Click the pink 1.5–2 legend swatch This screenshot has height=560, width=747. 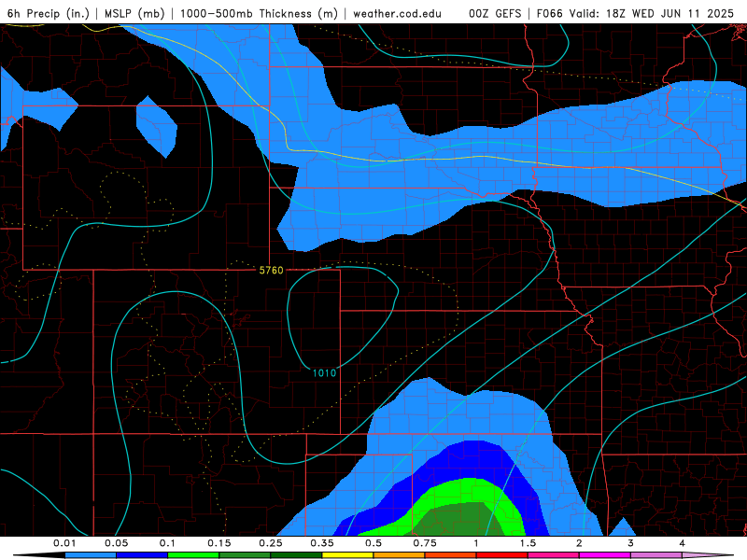554,555
